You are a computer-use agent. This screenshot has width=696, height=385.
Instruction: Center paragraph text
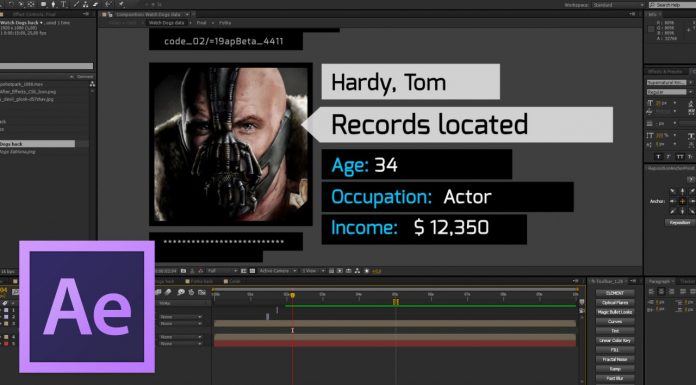pyautogui.click(x=661, y=291)
